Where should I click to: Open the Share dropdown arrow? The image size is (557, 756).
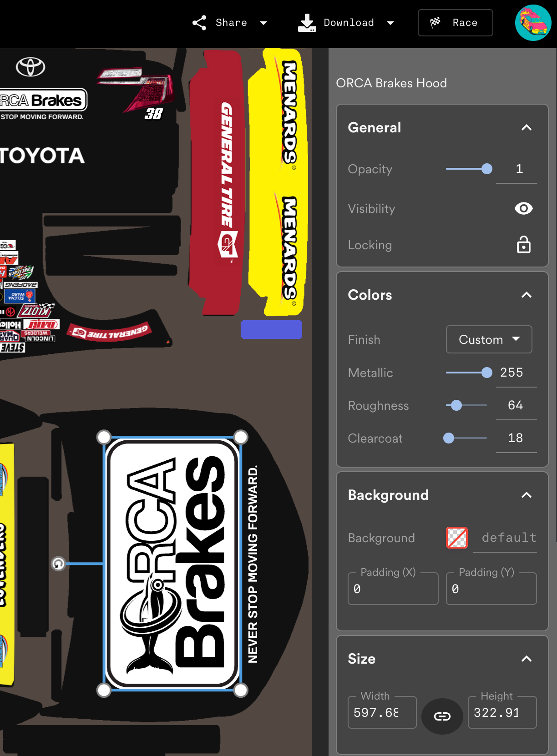pos(263,23)
